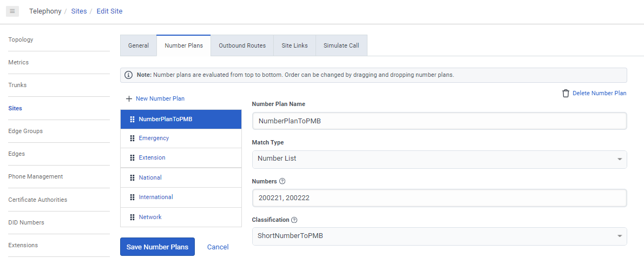The height and width of the screenshot is (264, 644).
Task: Click Telephony in the breadcrumb
Action: click(45, 11)
